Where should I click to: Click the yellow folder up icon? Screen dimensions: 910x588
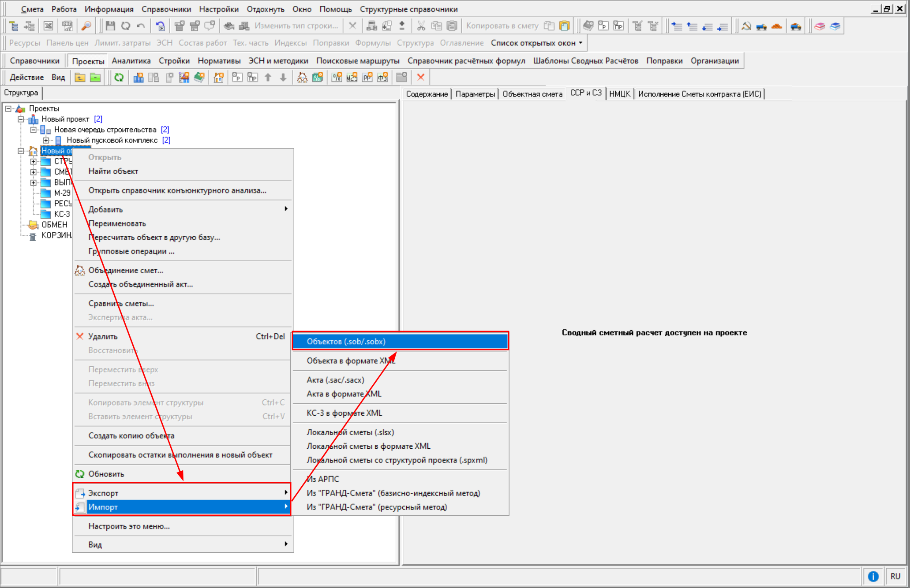click(80, 78)
